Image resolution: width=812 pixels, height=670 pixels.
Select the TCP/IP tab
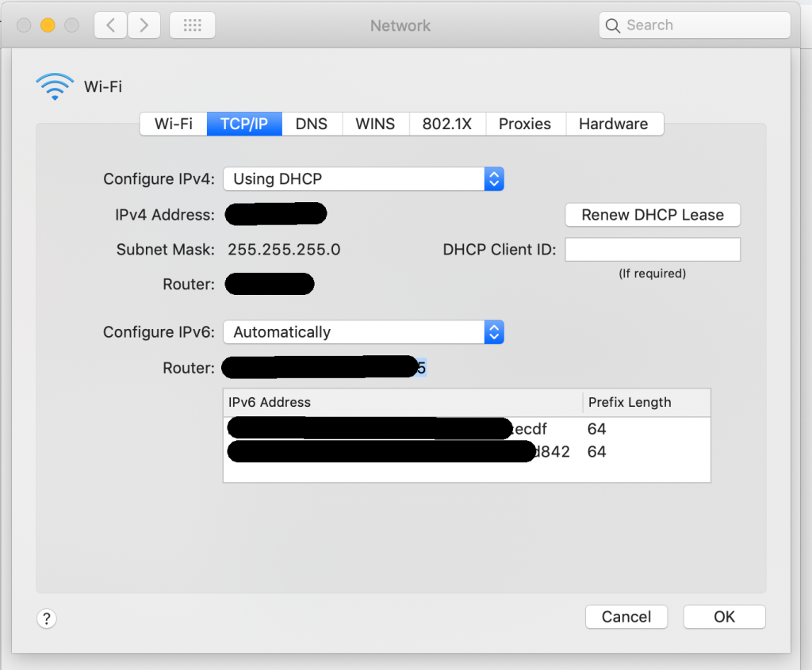click(x=244, y=124)
